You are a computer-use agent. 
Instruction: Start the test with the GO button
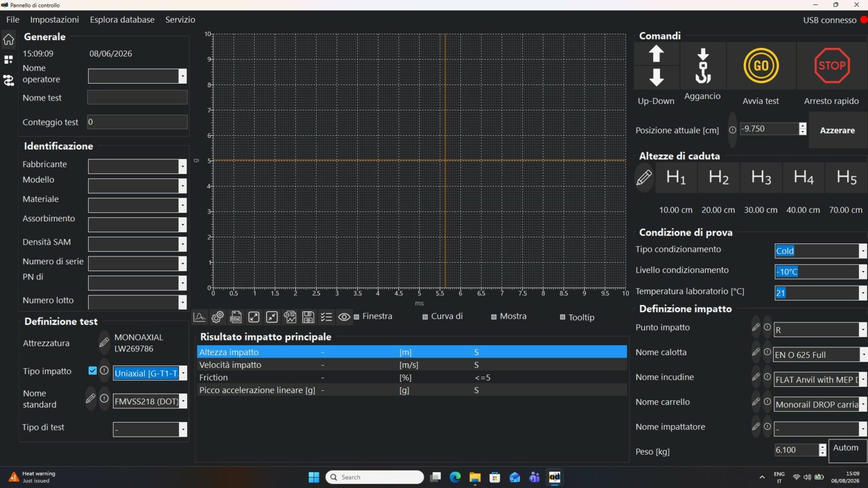[761, 66]
